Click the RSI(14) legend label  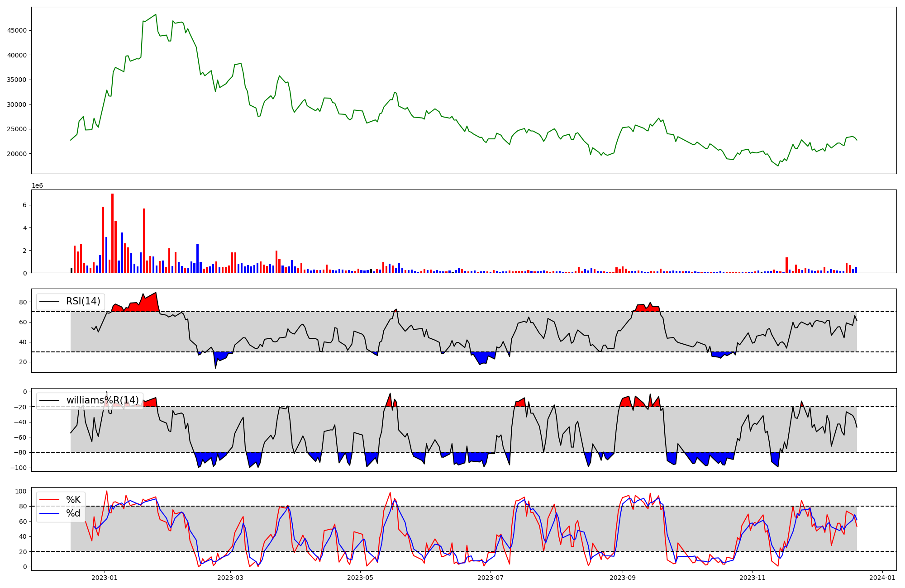tap(83, 301)
